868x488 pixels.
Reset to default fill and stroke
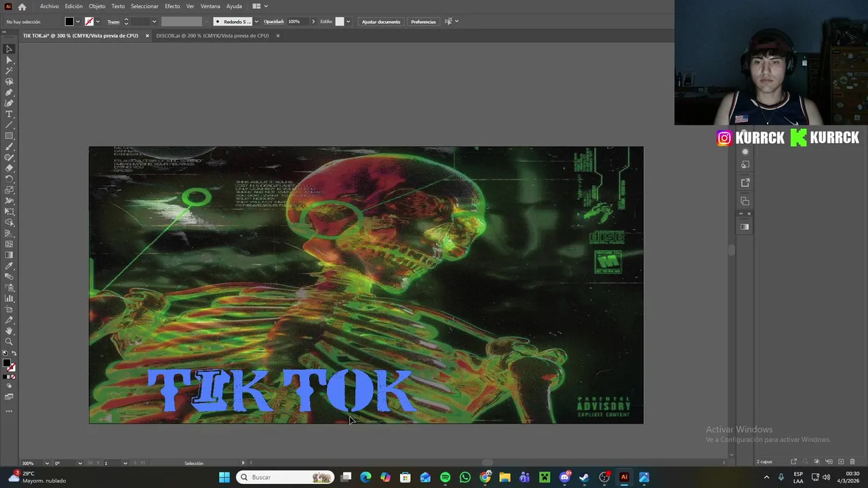point(4,354)
